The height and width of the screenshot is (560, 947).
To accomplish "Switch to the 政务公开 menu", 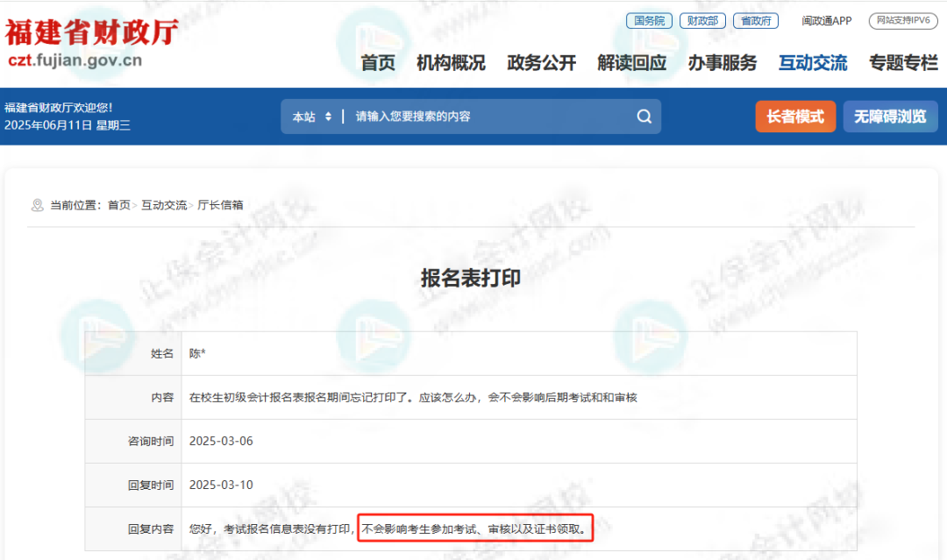I will coord(541,62).
